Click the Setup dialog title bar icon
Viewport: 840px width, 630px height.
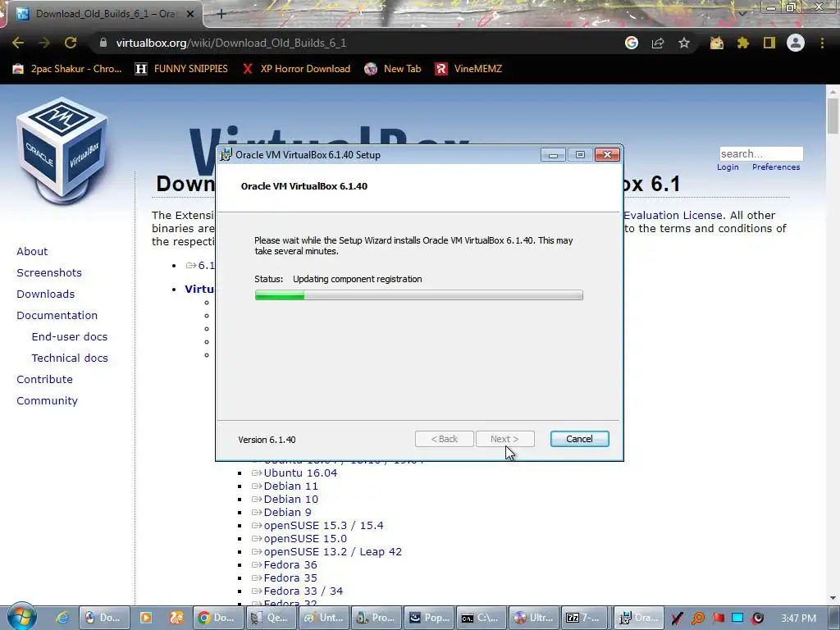226,155
